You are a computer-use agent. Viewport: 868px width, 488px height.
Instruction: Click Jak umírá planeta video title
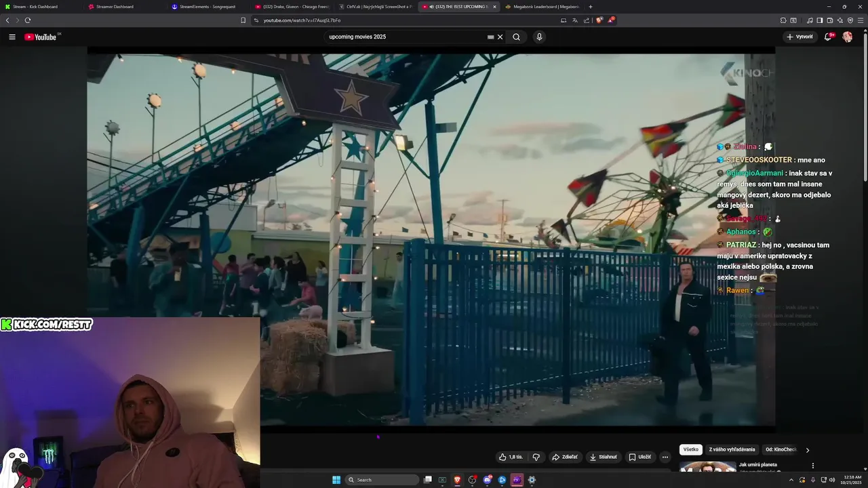point(757,464)
